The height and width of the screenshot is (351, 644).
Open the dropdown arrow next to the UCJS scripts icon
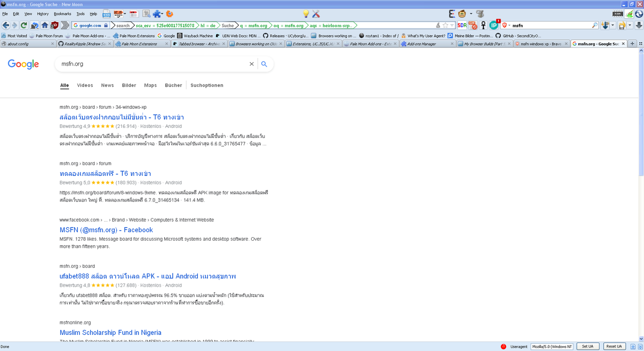(x=125, y=14)
